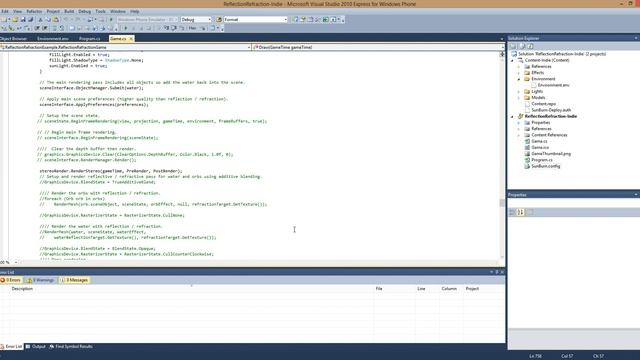Close the Error List panel
Image resolution: width=640 pixels, height=360 pixels.
click(x=502, y=272)
